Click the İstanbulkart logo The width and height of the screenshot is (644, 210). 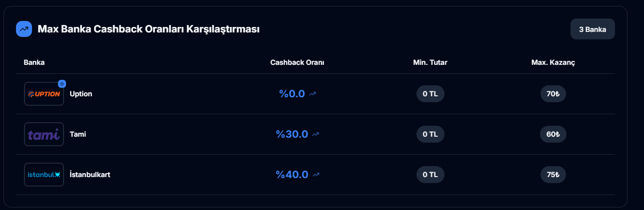click(44, 175)
